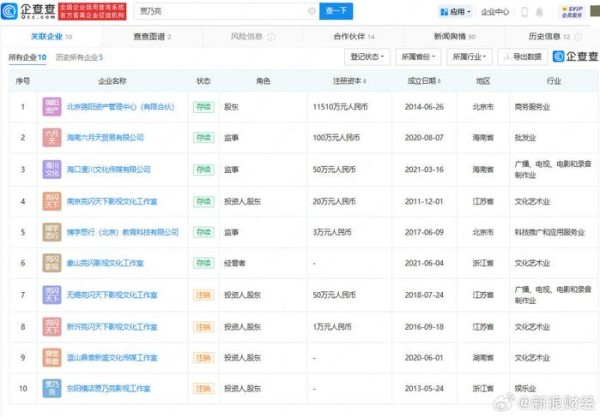Click the logo tile of 象山亮闪影视文化工作室

point(52,263)
